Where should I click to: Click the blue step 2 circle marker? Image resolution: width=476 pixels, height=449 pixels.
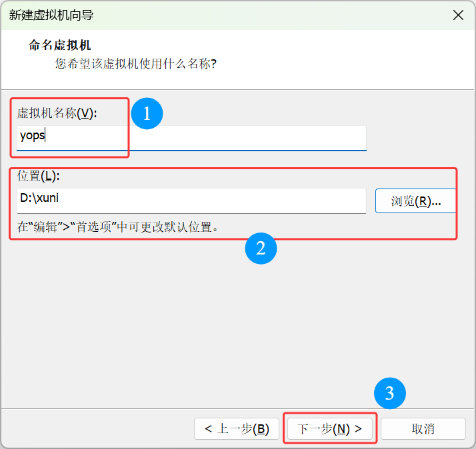tap(261, 248)
